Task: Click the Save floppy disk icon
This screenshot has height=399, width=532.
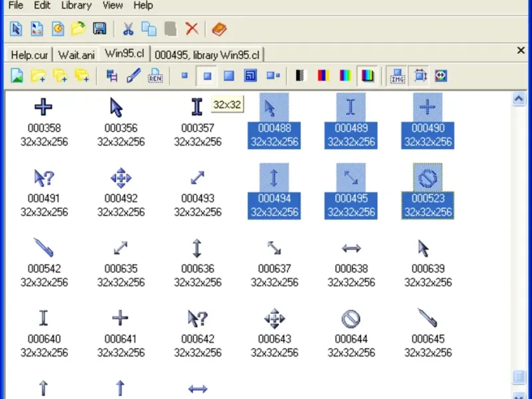Action: pos(100,29)
